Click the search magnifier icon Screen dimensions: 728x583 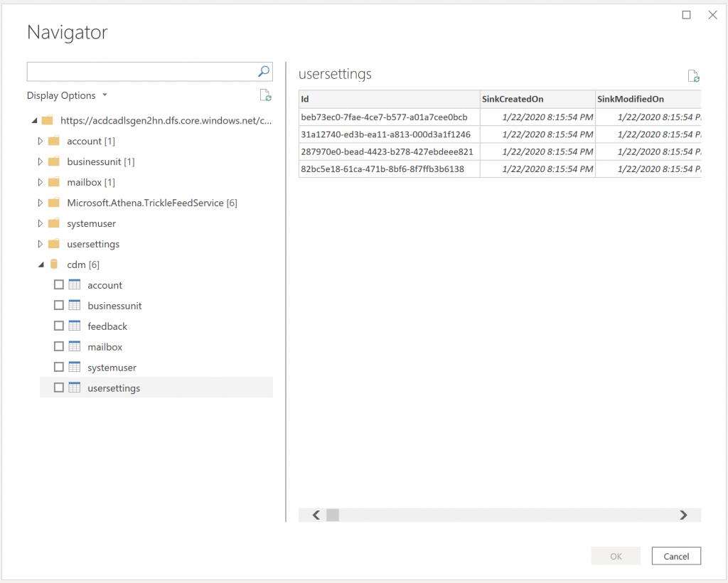click(264, 72)
